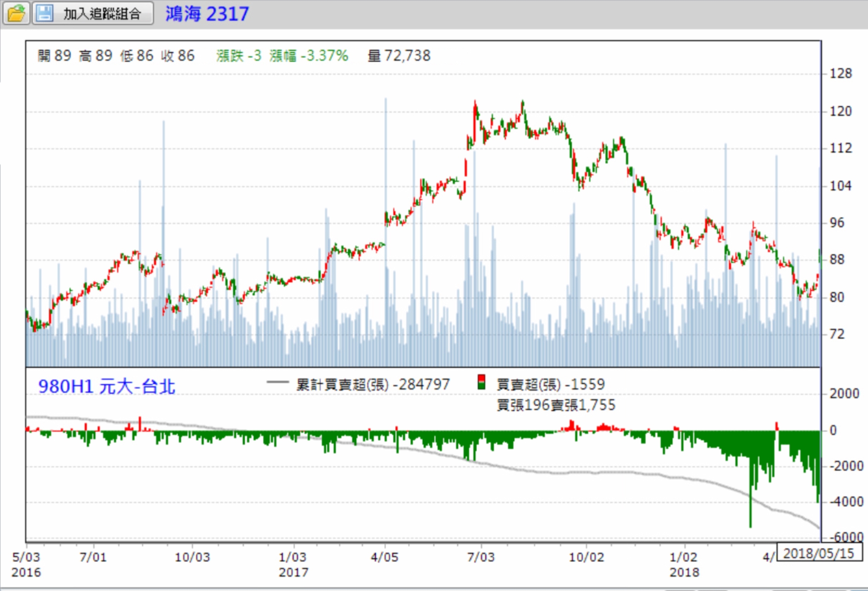The image size is (868, 591).
Task: Click the 低 86 low price value
Action: coord(137,55)
